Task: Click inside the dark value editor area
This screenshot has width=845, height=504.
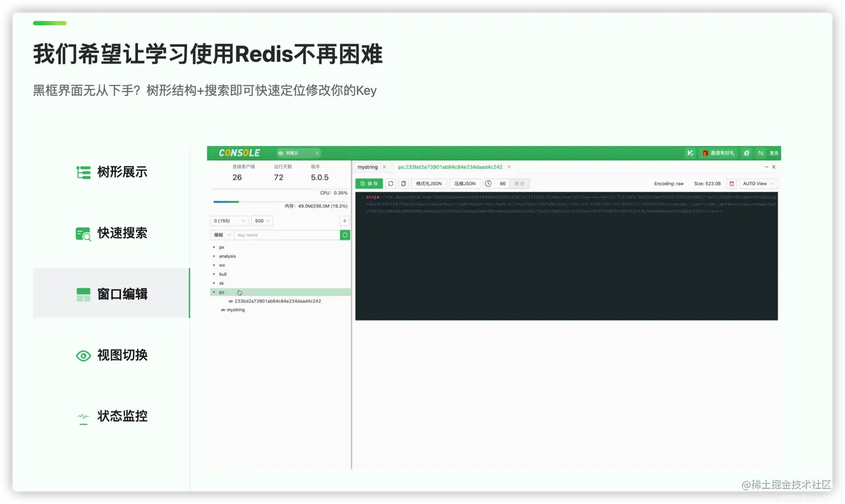Action: tap(567, 256)
